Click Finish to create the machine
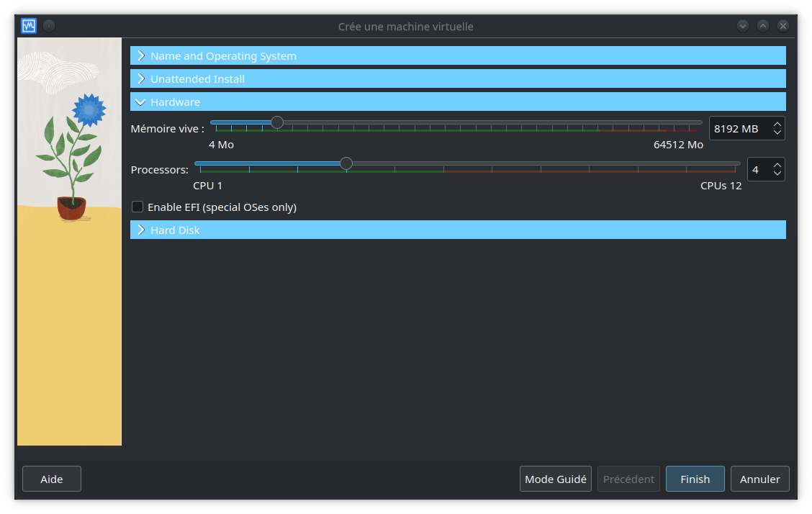The image size is (812, 514). [695, 479]
